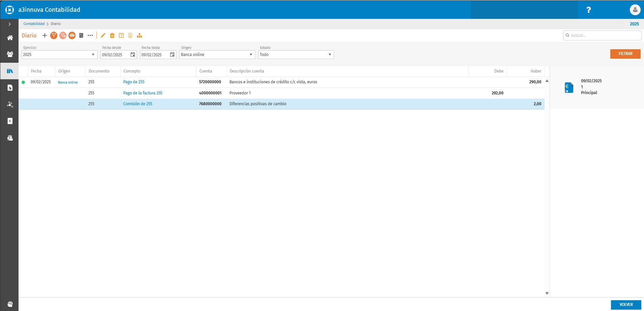Click the VOLVER button
Image resolution: width=644 pixels, height=311 pixels.
[x=626, y=305]
